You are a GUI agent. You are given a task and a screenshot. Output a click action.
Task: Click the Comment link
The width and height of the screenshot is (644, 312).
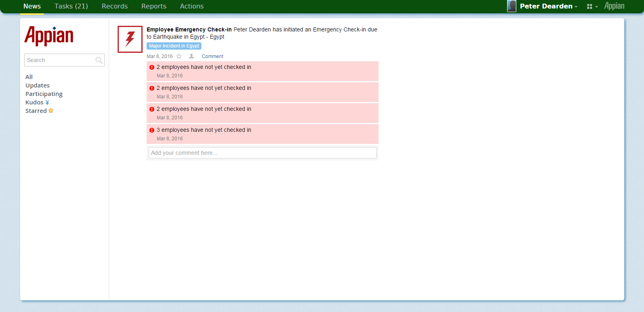coord(212,56)
